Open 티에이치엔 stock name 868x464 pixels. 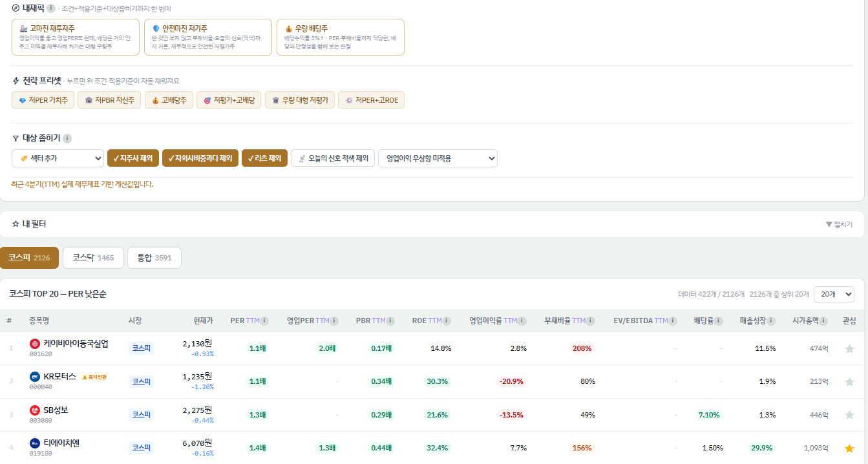pos(61,442)
